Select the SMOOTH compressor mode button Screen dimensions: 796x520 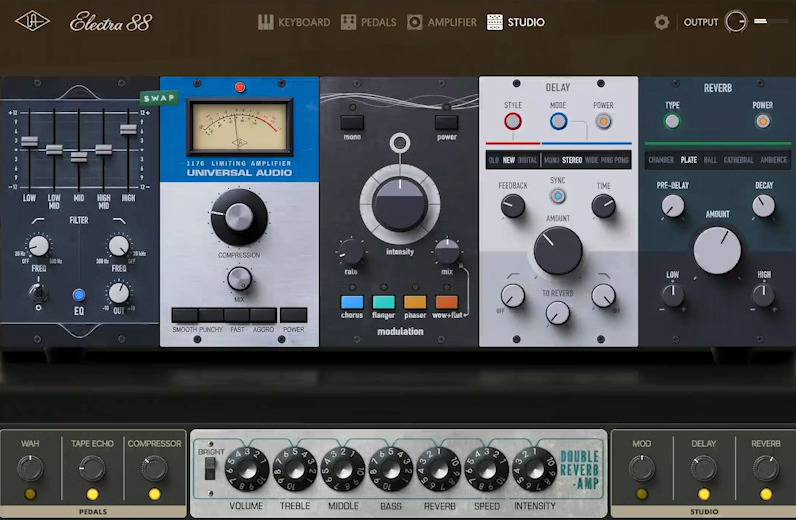(x=185, y=315)
